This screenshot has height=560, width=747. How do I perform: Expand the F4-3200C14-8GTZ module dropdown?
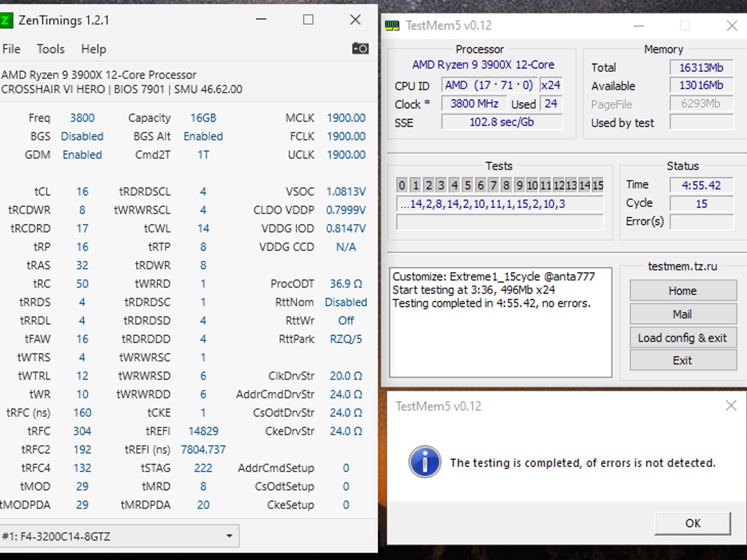(229, 536)
